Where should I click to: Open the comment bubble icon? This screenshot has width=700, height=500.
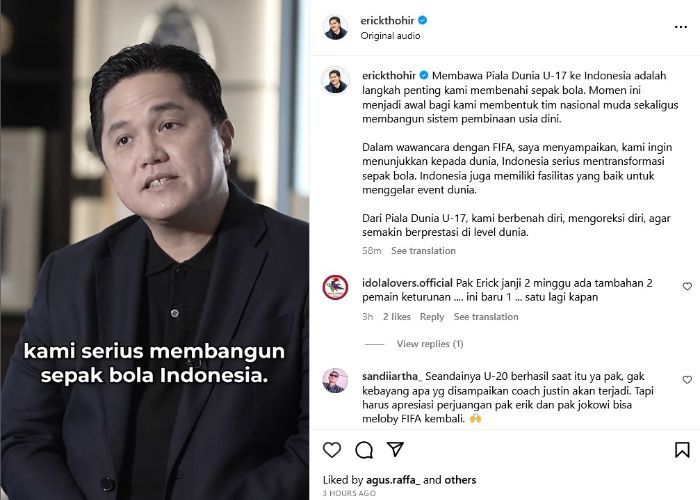[x=364, y=450]
